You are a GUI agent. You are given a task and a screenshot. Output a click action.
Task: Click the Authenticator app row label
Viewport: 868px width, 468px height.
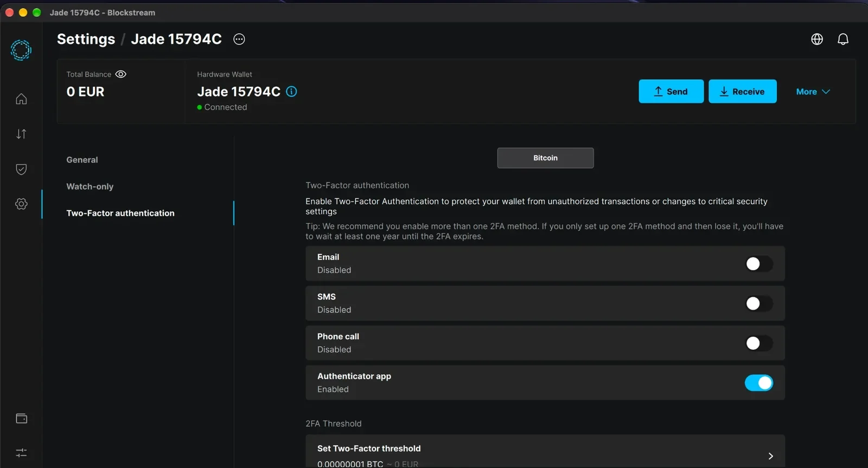tap(354, 376)
